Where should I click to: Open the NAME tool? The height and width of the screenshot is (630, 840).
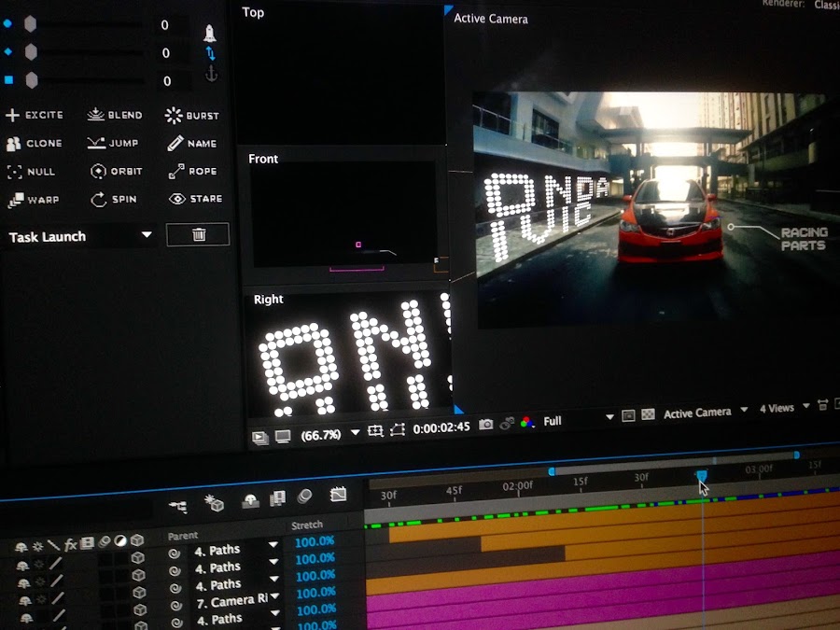191,143
